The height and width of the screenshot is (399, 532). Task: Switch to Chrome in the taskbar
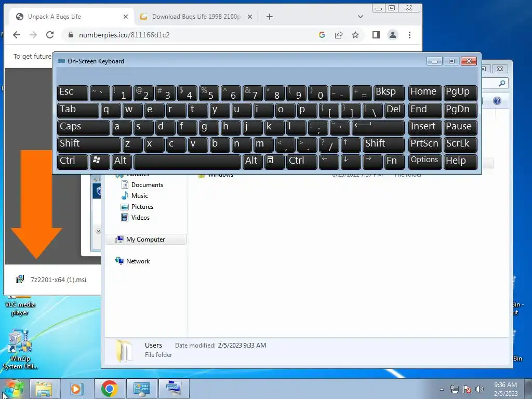pyautogui.click(x=109, y=389)
